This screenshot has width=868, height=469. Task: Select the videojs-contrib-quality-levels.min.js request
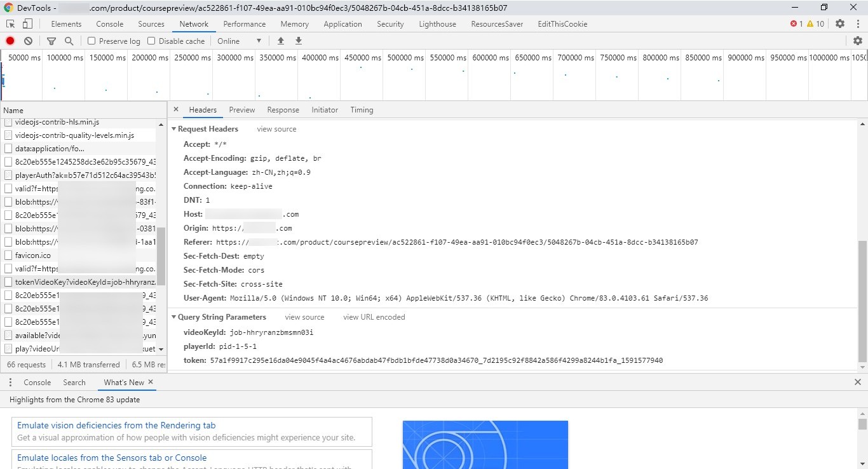click(x=79, y=135)
